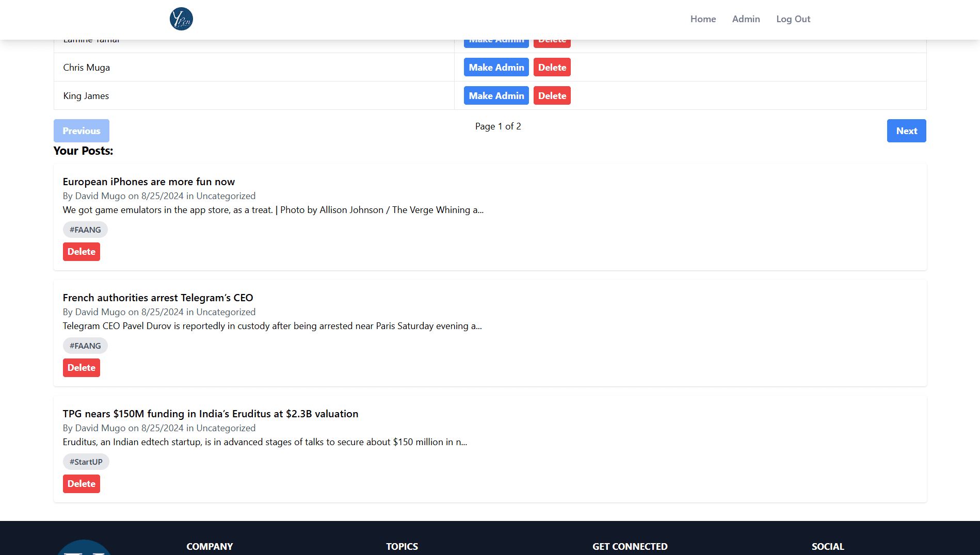Image resolution: width=980 pixels, height=555 pixels.
Task: Click the 'Chris Muga' name cell
Action: pyautogui.click(x=254, y=67)
